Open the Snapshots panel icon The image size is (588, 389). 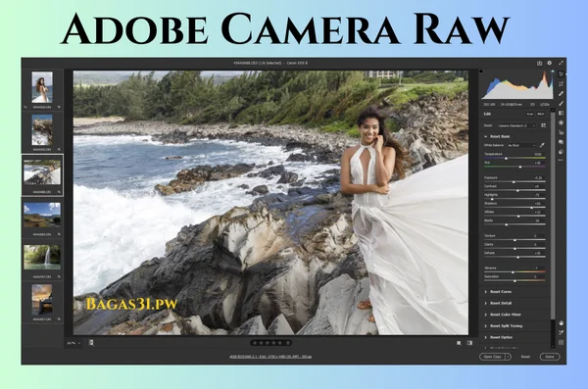(x=561, y=142)
